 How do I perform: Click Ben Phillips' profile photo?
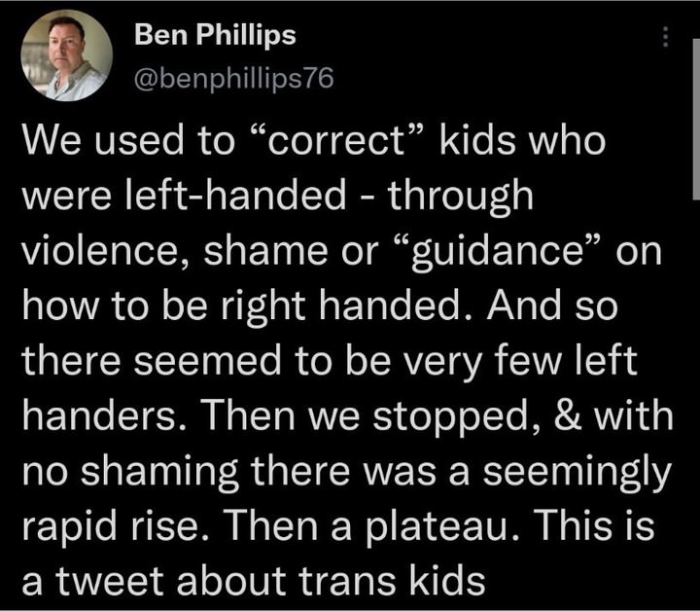coord(66,56)
